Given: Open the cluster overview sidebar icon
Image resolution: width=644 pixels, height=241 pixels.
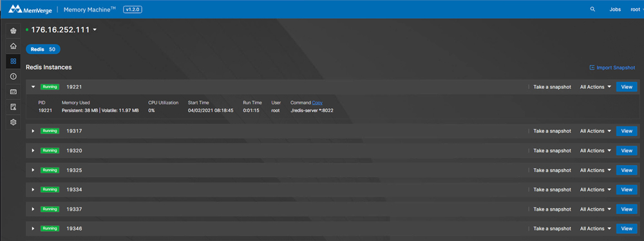Looking at the screenshot, I should tap(13, 31).
